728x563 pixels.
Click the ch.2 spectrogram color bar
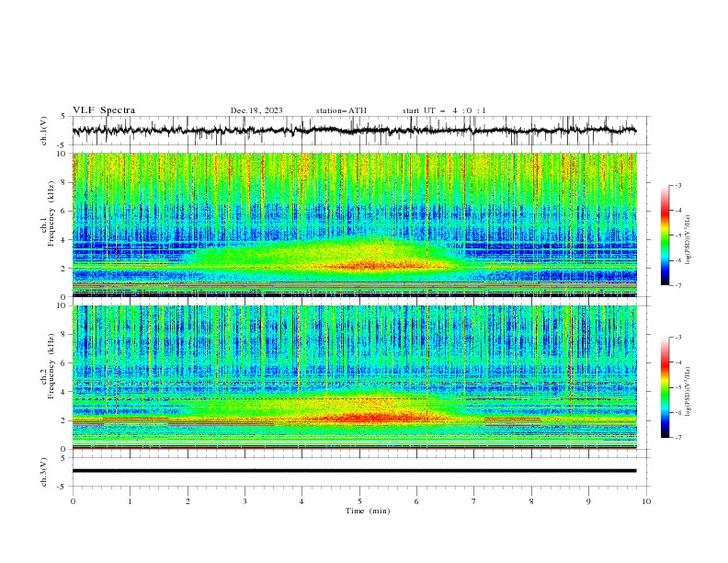665,387
